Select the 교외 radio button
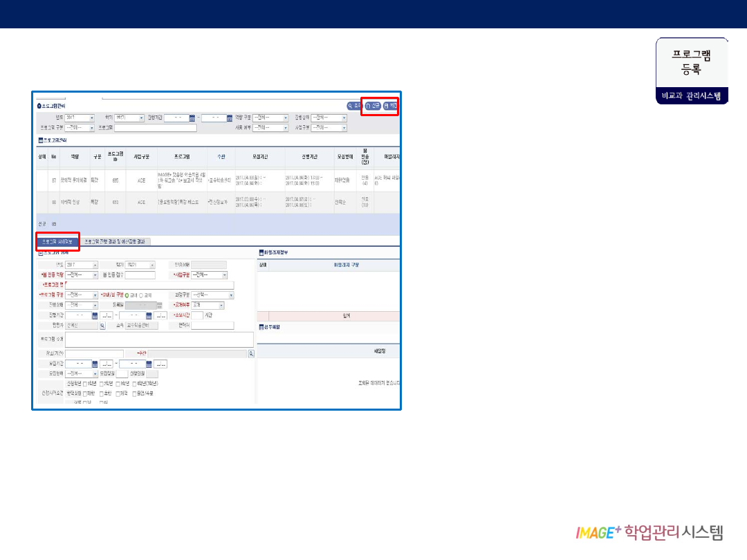747x560 pixels. click(141, 295)
